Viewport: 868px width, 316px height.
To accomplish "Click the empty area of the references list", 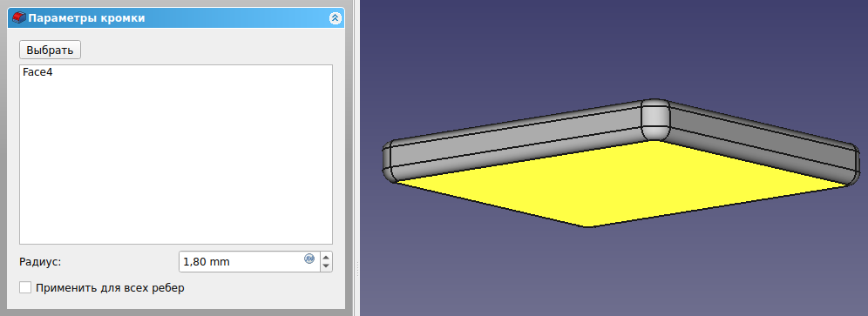I will 176,166.
